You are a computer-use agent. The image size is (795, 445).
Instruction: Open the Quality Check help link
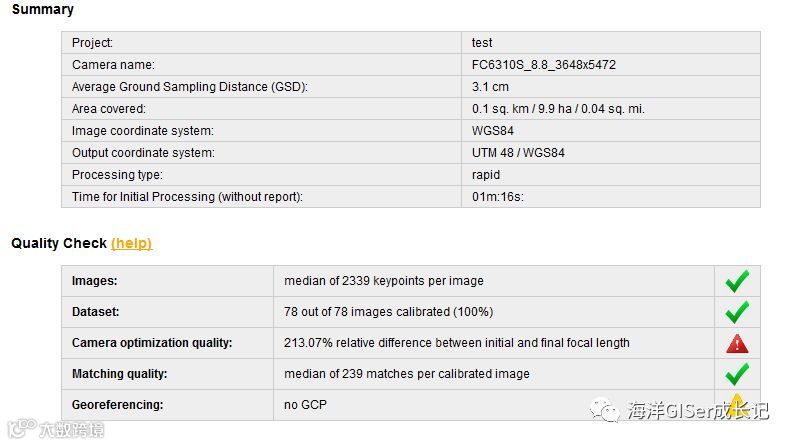click(x=131, y=243)
